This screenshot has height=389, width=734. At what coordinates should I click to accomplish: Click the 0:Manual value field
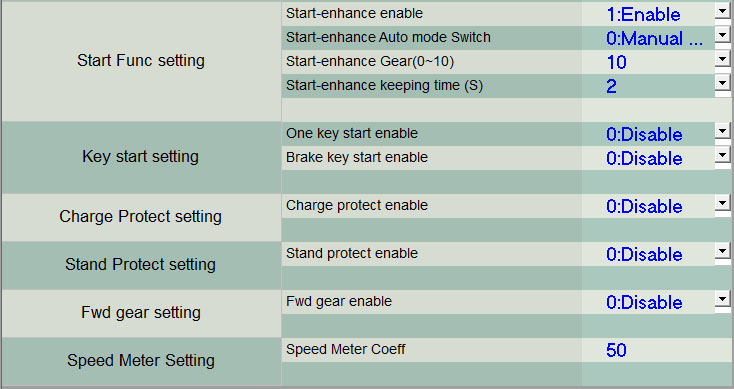click(648, 38)
